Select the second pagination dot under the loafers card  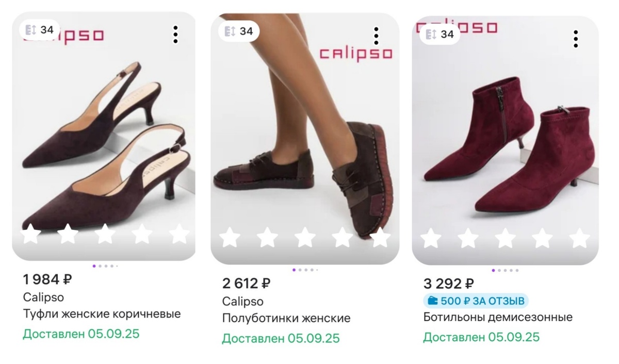click(301, 269)
